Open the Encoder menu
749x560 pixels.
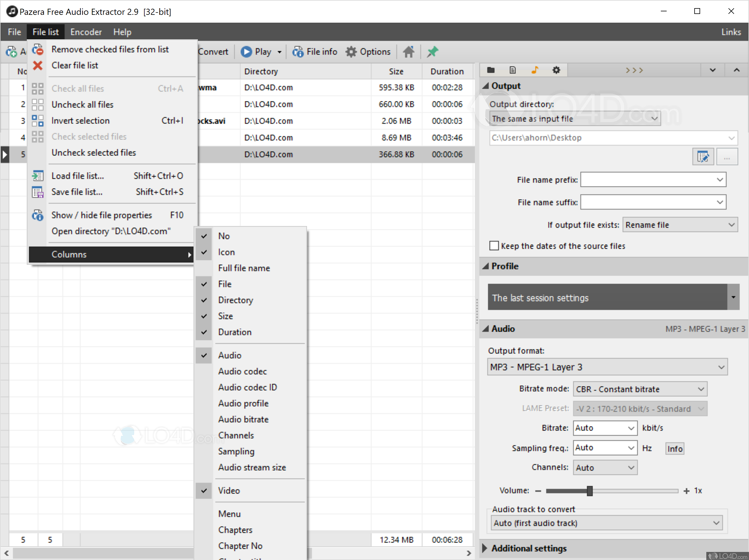[86, 32]
